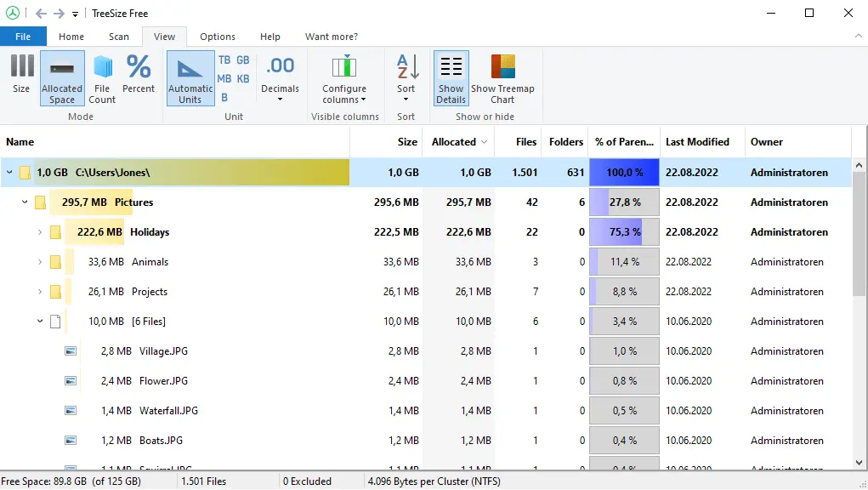Viewport: 868px width, 490px height.
Task: Click the 75,3 % bar for Holidays
Action: 624,231
